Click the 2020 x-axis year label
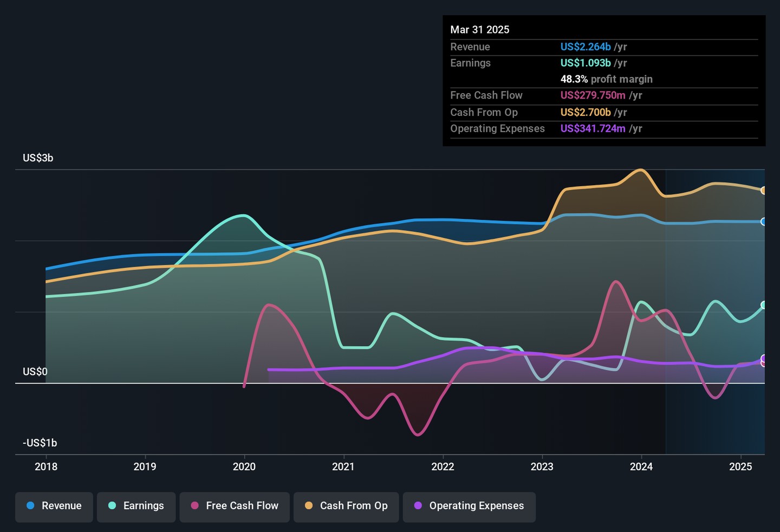 coord(244,467)
